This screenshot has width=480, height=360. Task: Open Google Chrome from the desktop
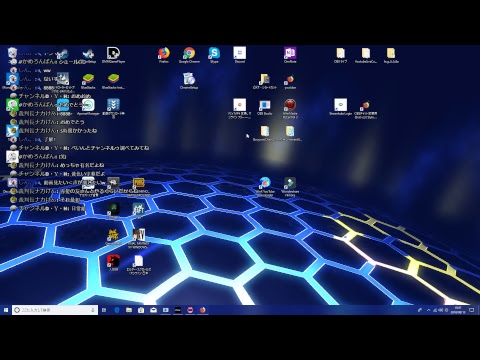pos(189,54)
